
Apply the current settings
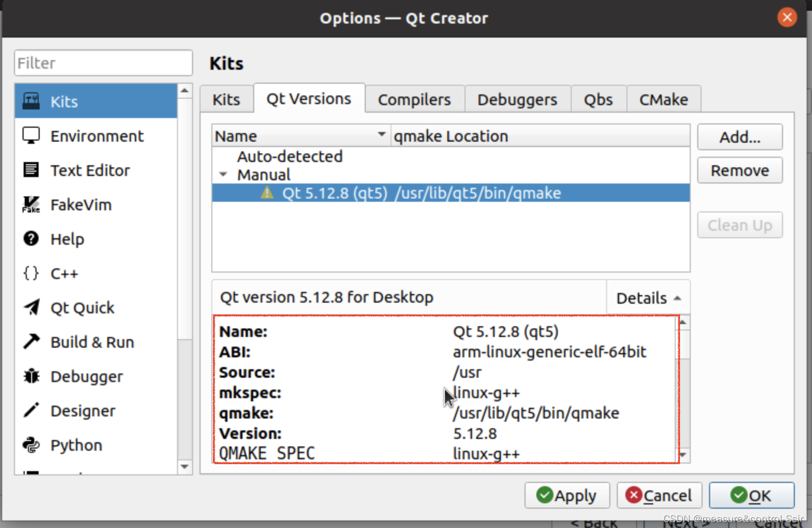567,495
